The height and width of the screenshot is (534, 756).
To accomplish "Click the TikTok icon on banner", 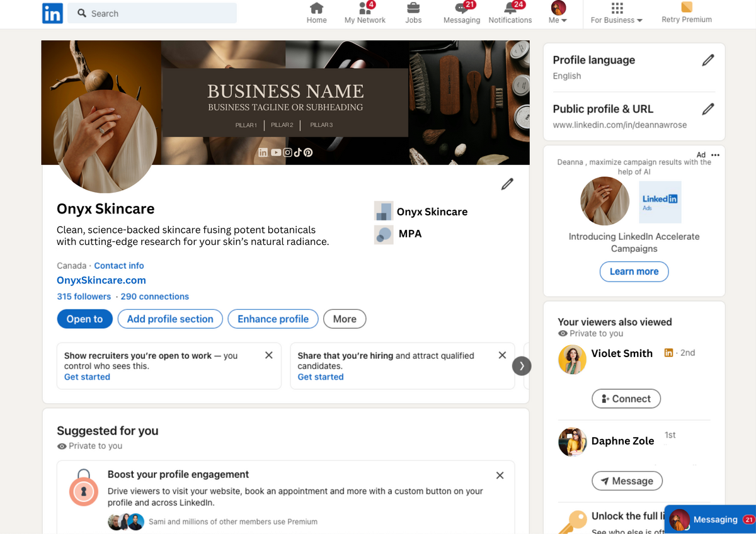I will (x=297, y=152).
